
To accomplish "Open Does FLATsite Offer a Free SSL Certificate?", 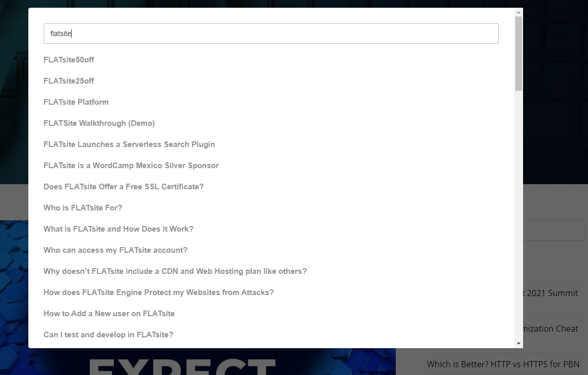I will [x=123, y=187].
